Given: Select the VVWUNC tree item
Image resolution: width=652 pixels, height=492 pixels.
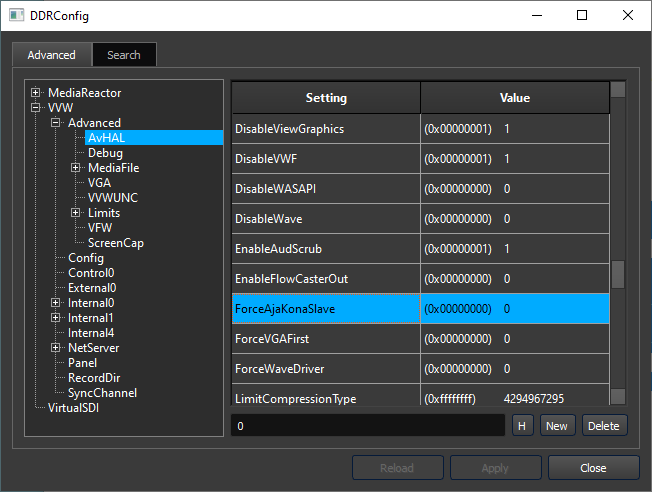Looking at the screenshot, I should point(113,198).
